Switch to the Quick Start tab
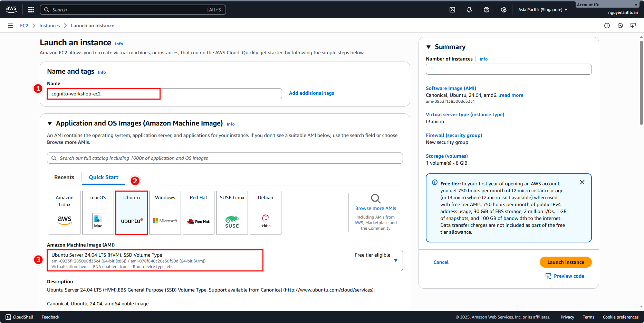644x323 pixels. [x=104, y=177]
